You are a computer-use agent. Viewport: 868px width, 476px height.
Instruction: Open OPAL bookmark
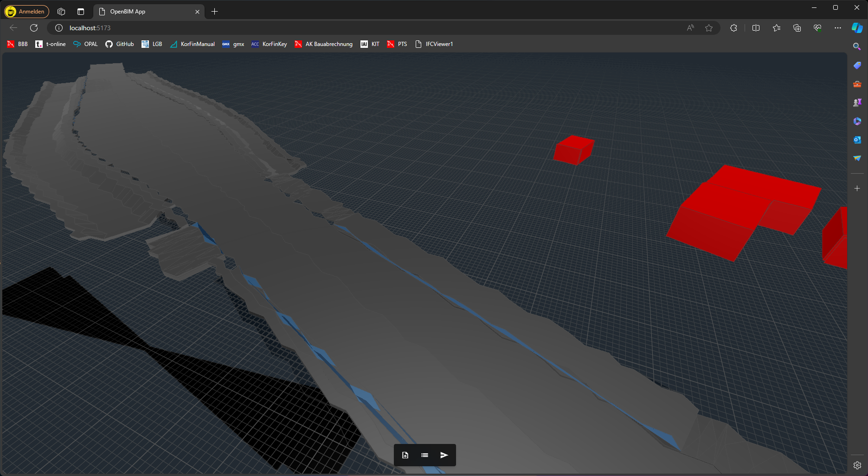[85, 44]
